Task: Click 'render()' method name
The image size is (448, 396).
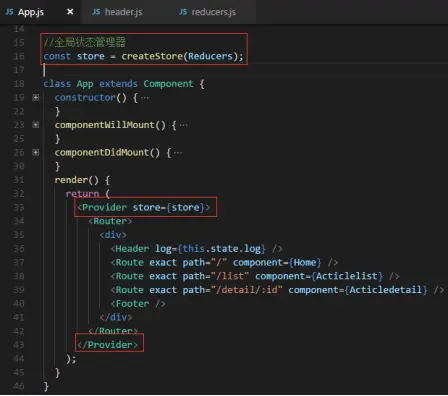Action: (77, 180)
